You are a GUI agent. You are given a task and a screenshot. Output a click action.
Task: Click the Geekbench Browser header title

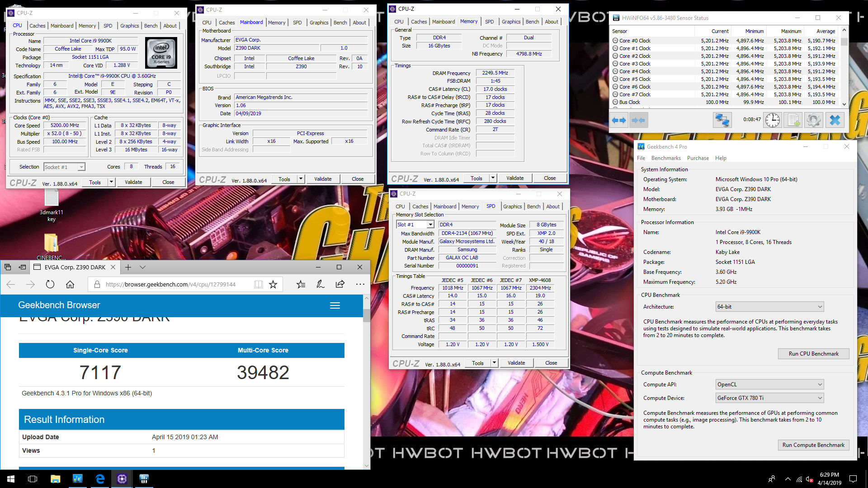click(x=59, y=305)
